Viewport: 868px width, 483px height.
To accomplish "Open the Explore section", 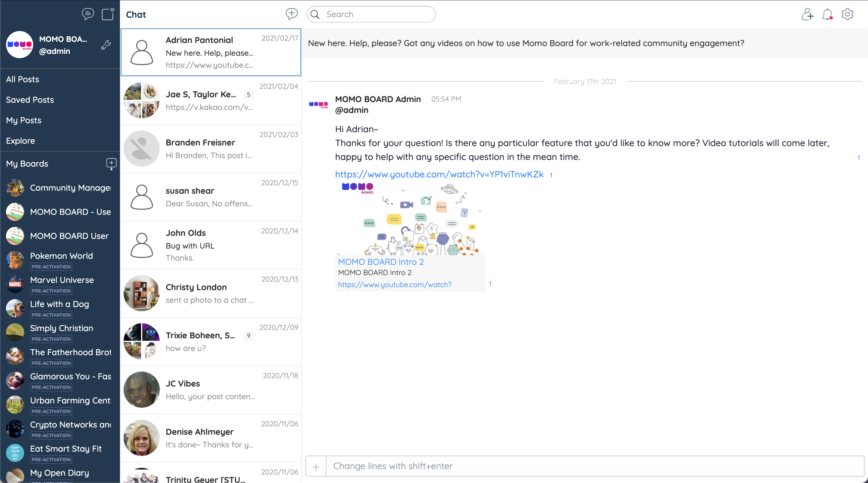I will click(x=20, y=140).
